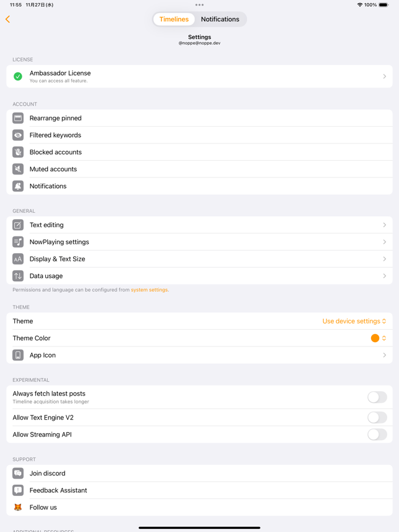Tap the orange back arrow icon
Image resolution: width=399 pixels, height=532 pixels.
point(8,19)
